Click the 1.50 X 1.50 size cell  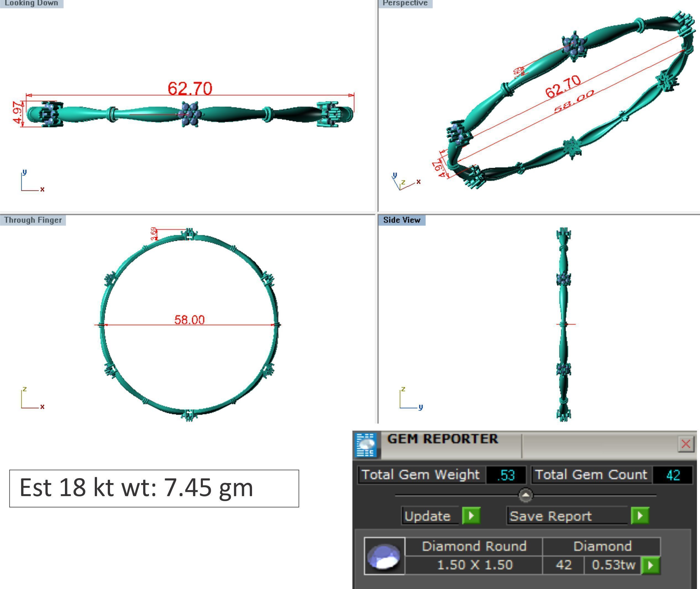click(x=474, y=565)
